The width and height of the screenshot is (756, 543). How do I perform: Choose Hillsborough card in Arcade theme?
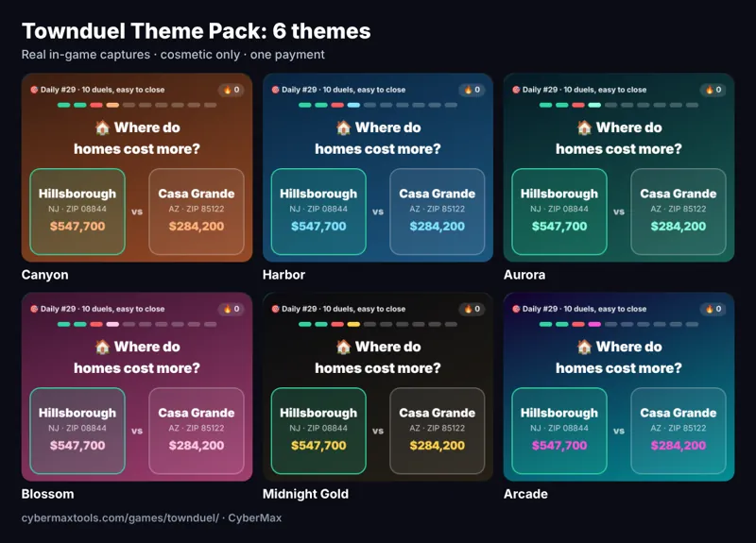click(x=559, y=431)
